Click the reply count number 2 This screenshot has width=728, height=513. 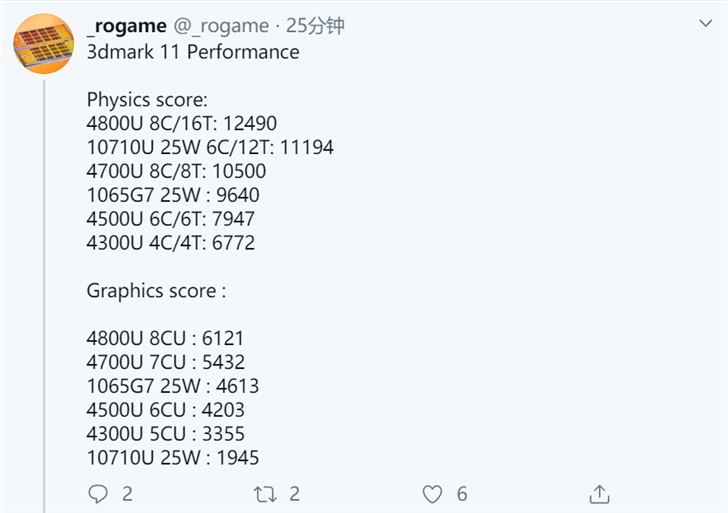(127, 493)
